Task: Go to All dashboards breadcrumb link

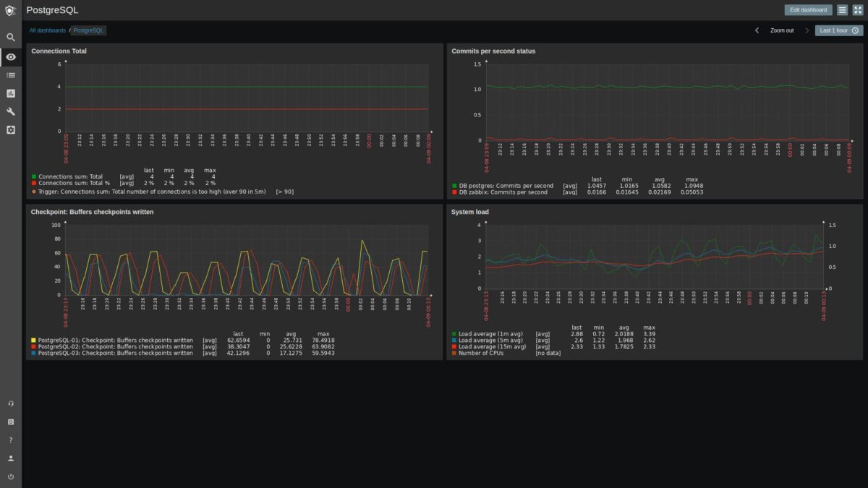Action: [x=48, y=30]
